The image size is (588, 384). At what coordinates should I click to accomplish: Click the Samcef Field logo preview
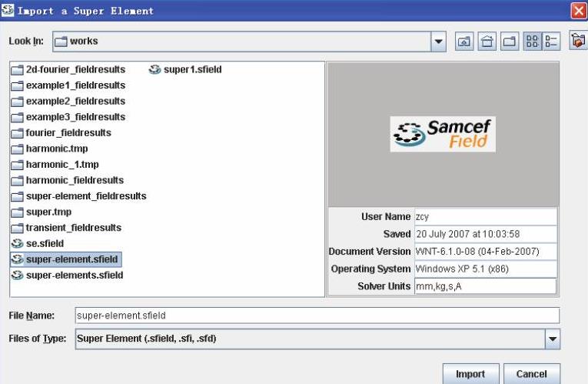[x=442, y=134]
